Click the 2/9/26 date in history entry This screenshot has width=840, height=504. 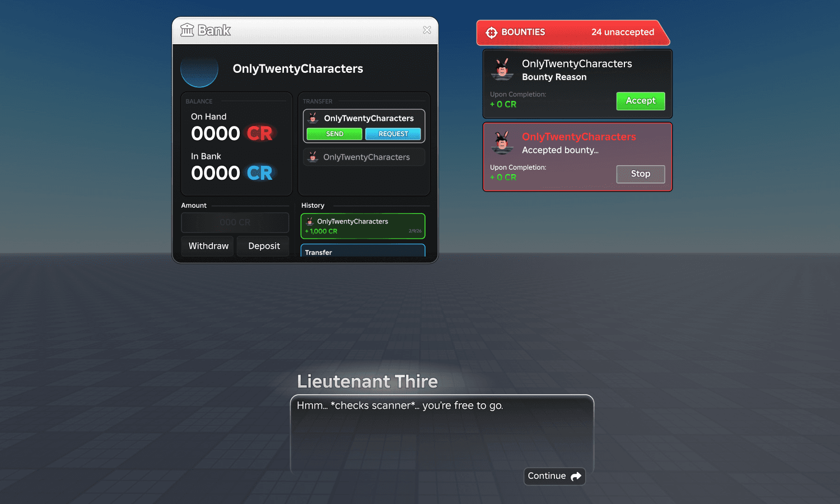point(415,231)
